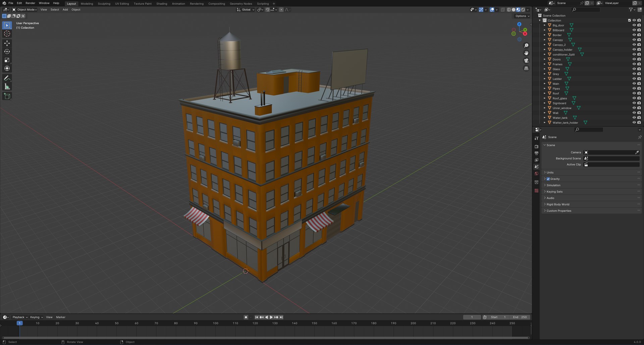Viewport: 644px width, 345px height.
Task: Open the File menu
Action: tap(11, 3)
